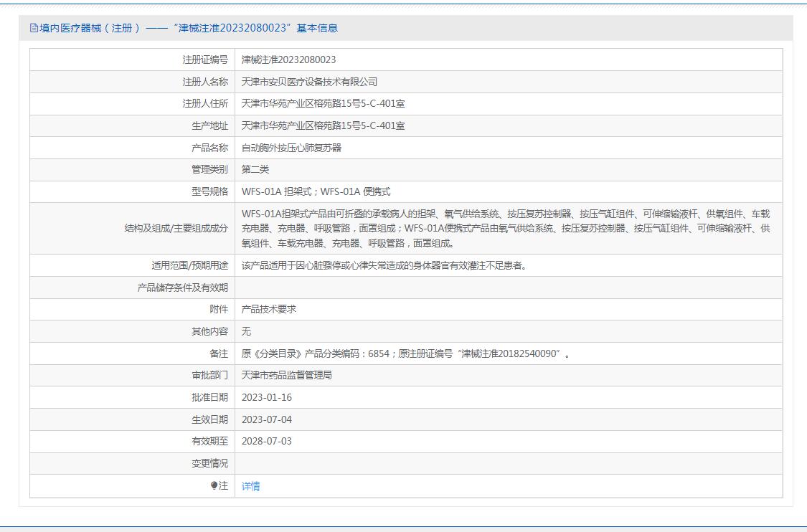Screen dimensions: 807x532
Task: Click the 备注 row label
Action: (x=219, y=353)
